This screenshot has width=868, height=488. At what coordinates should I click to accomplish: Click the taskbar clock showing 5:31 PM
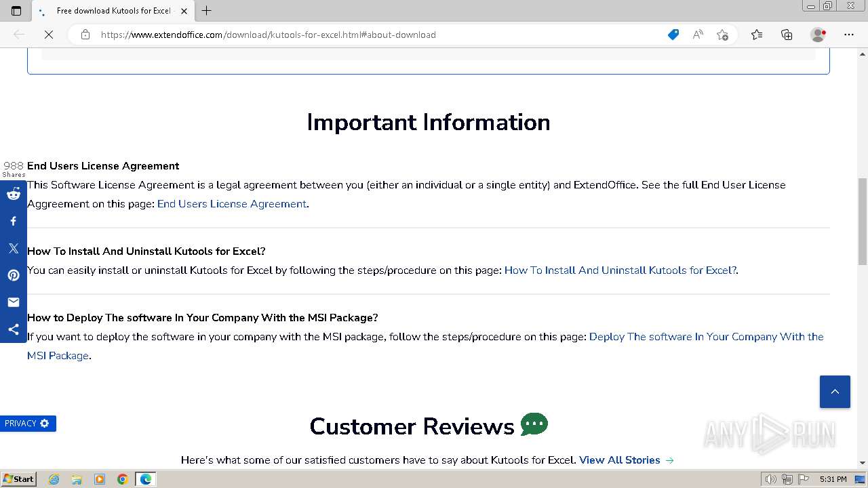[833, 479]
